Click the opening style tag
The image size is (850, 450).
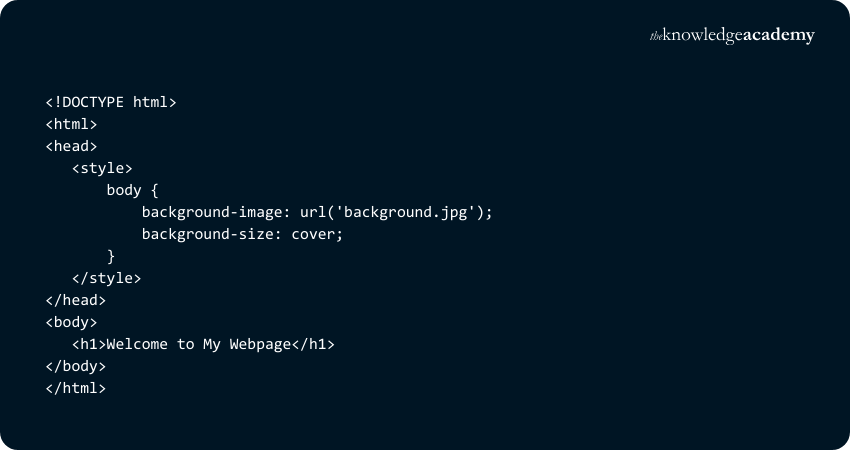tap(102, 168)
